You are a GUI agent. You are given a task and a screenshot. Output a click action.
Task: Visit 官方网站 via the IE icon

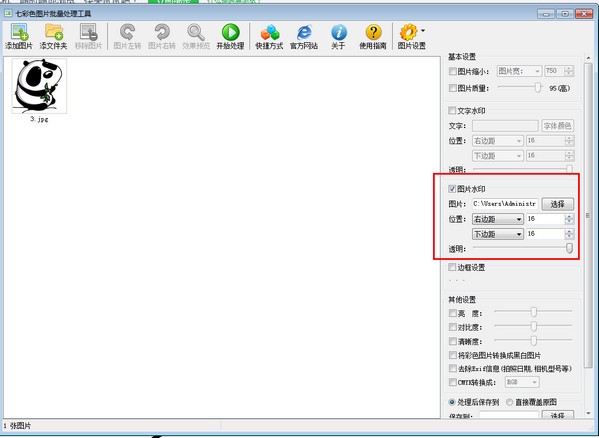click(x=304, y=32)
